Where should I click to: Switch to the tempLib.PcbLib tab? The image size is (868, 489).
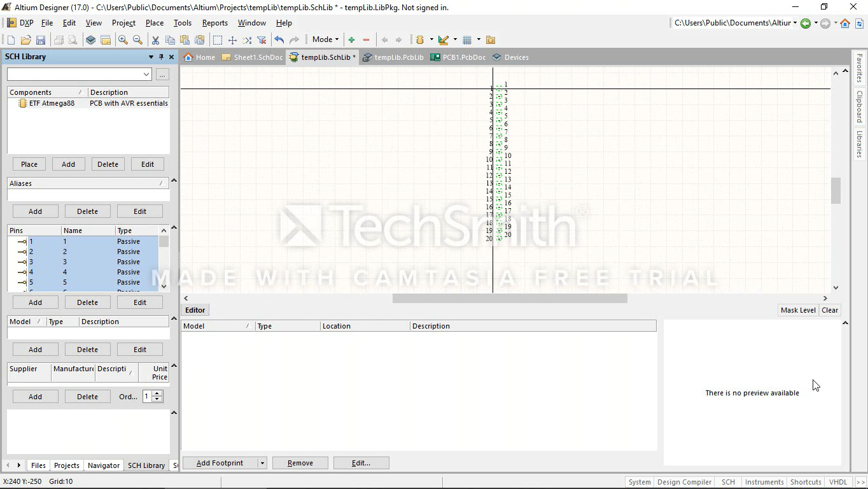coord(393,57)
